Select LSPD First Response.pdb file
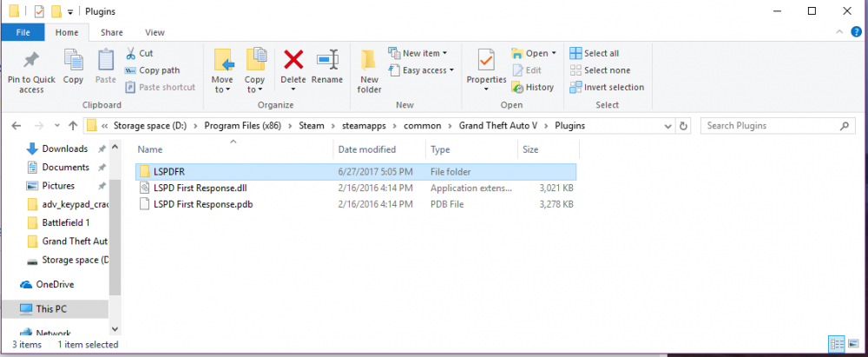Image resolution: width=868 pixels, height=357 pixels. tap(355, 204)
